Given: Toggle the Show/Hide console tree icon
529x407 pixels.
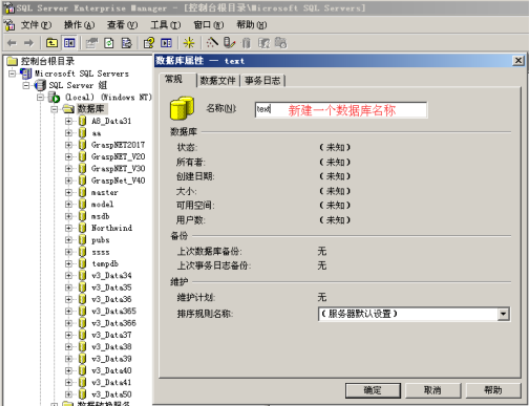Looking at the screenshot, I should (x=69, y=43).
